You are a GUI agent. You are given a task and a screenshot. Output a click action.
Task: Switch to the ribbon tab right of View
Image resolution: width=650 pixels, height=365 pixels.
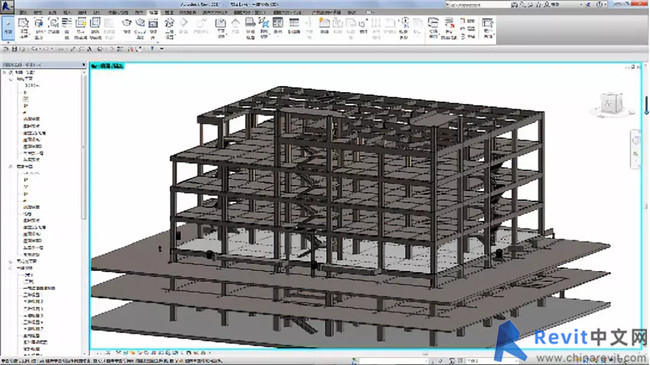point(169,12)
